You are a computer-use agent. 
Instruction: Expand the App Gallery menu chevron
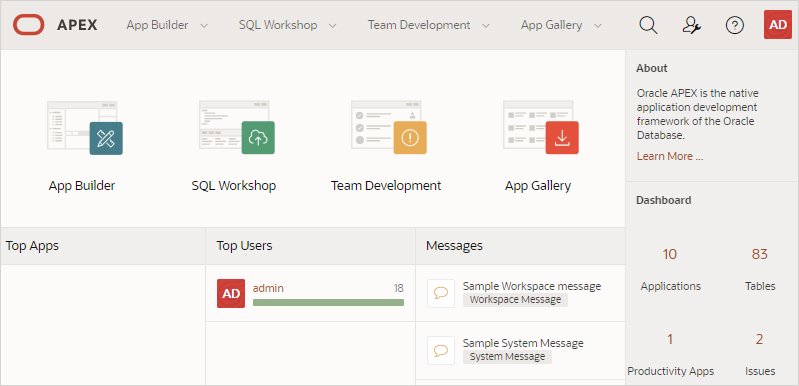[598, 25]
